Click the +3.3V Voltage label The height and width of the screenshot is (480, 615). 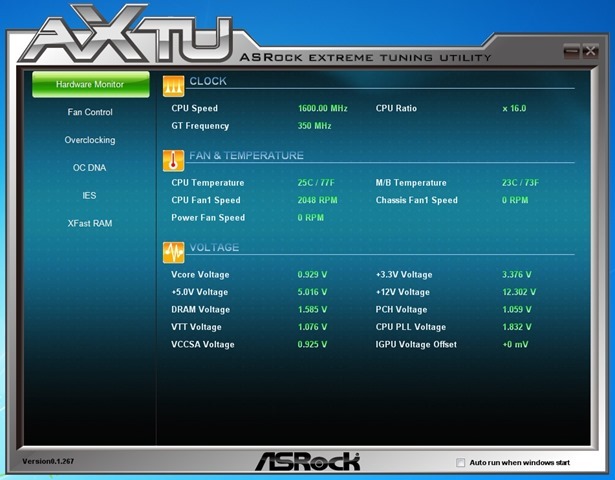click(404, 275)
